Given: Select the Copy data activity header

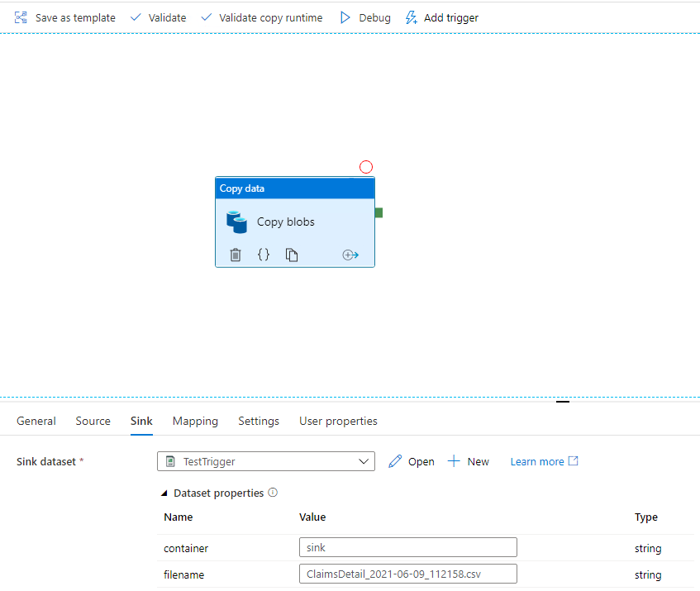Looking at the screenshot, I should click(295, 188).
